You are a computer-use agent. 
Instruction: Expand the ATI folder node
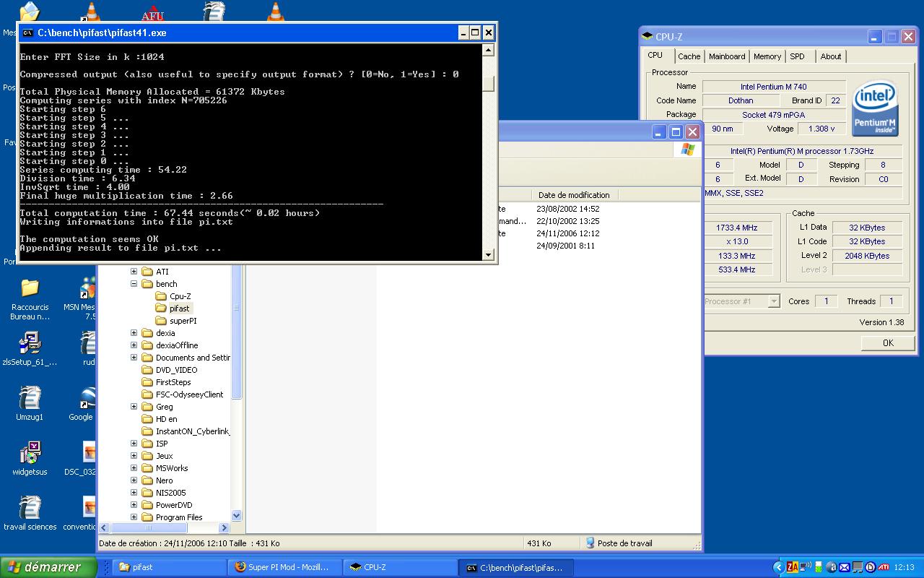(x=134, y=272)
